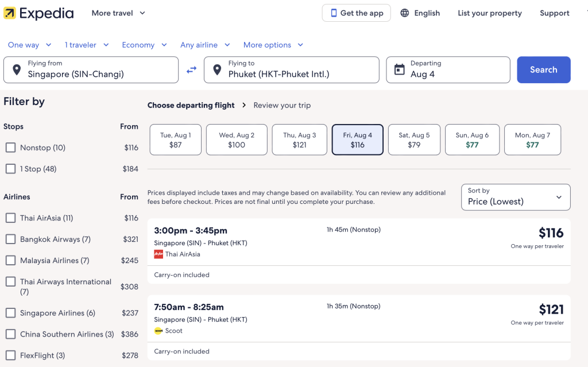The height and width of the screenshot is (367, 588).
Task: Click the Scoot airline logo
Action: click(158, 331)
